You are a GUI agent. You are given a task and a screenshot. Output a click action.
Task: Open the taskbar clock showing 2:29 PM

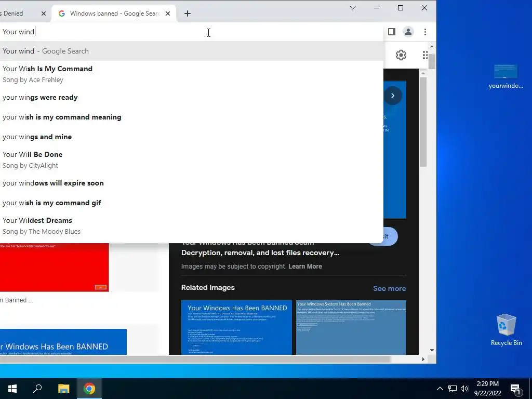(x=487, y=389)
